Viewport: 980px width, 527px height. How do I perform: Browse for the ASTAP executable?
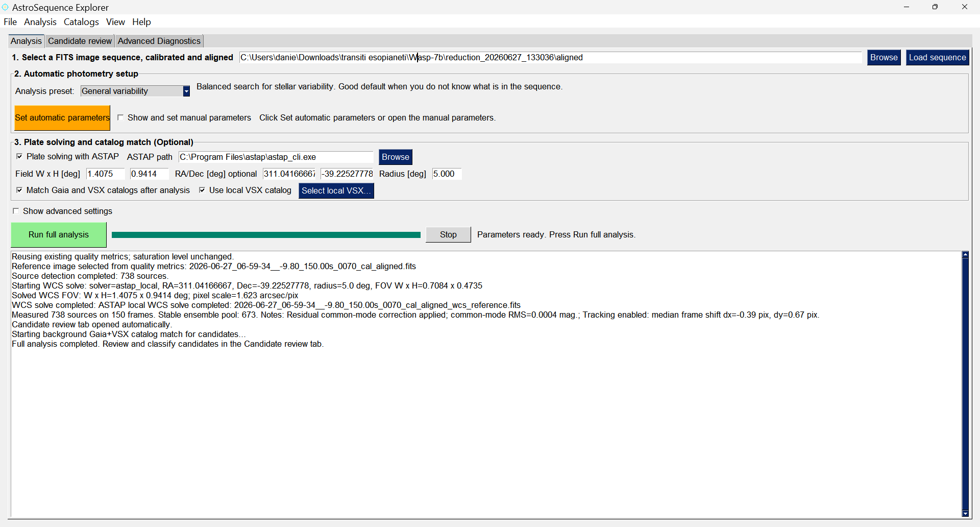pyautogui.click(x=396, y=157)
